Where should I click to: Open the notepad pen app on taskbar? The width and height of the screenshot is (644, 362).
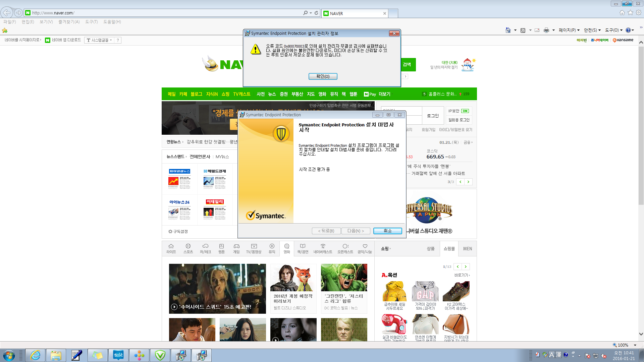pos(77,355)
